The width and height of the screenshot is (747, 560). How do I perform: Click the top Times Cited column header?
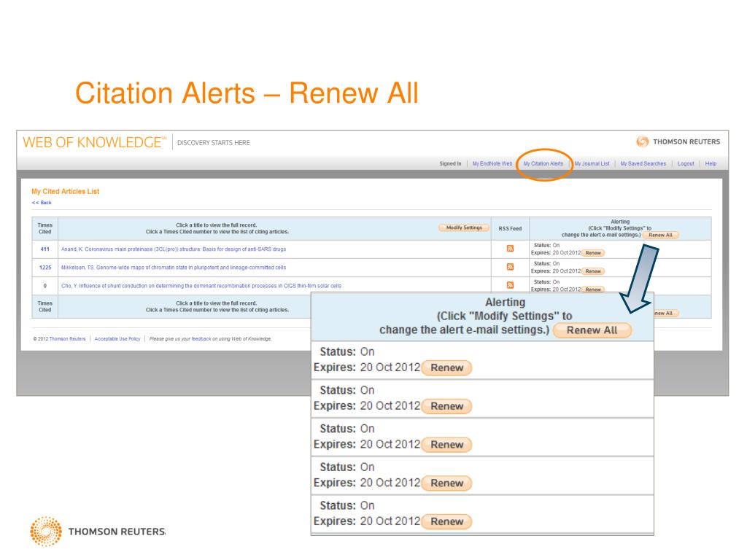44,228
